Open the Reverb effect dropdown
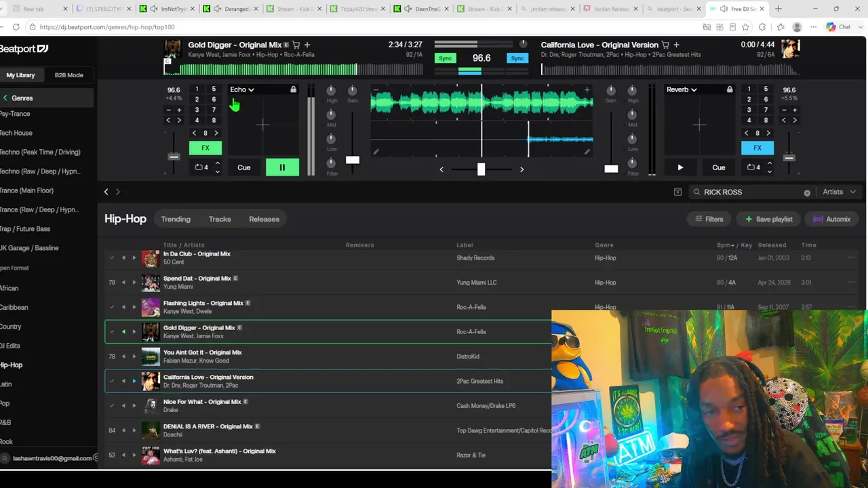This screenshot has height=488, width=868. click(682, 89)
